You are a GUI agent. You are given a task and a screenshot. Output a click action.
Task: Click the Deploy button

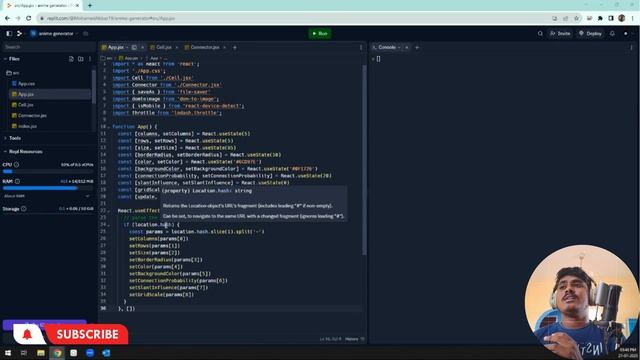pyautogui.click(x=590, y=33)
